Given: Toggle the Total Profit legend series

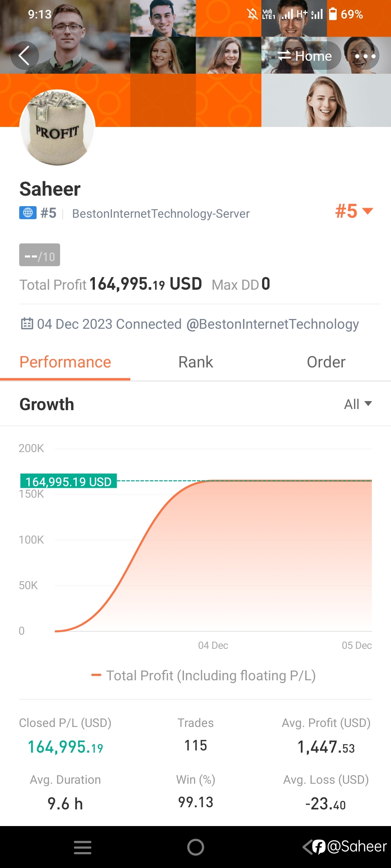Looking at the screenshot, I should [203, 675].
